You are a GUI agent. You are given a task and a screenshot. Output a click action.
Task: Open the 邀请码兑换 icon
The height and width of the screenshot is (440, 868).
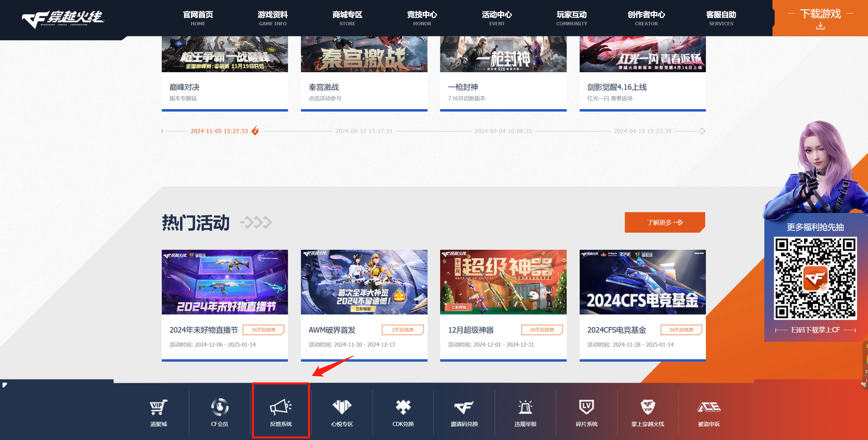(x=464, y=407)
